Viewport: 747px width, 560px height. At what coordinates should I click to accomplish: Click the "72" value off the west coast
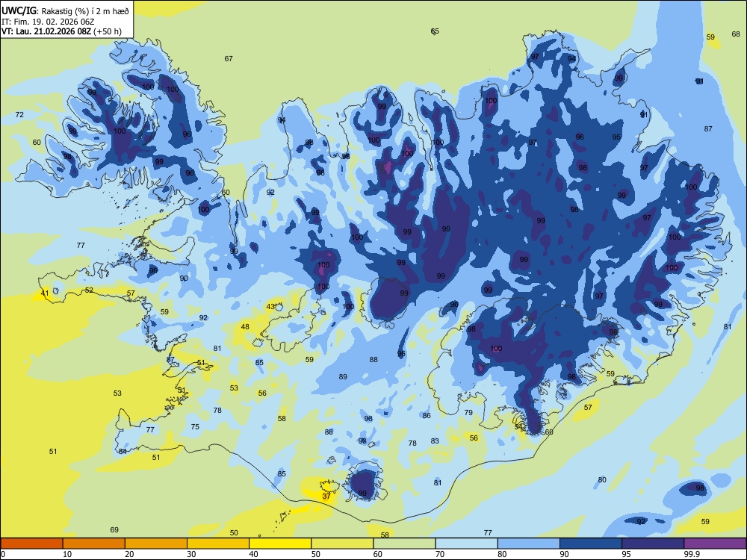click(x=19, y=114)
